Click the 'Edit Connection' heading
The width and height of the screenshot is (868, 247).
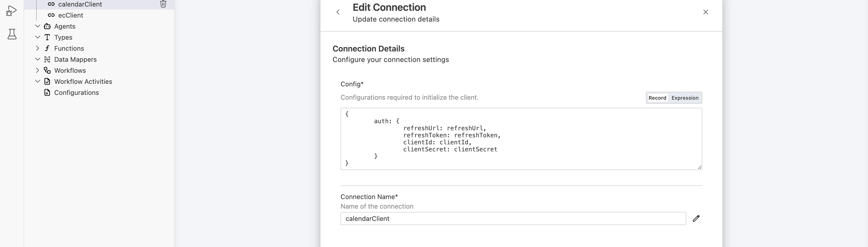click(389, 8)
